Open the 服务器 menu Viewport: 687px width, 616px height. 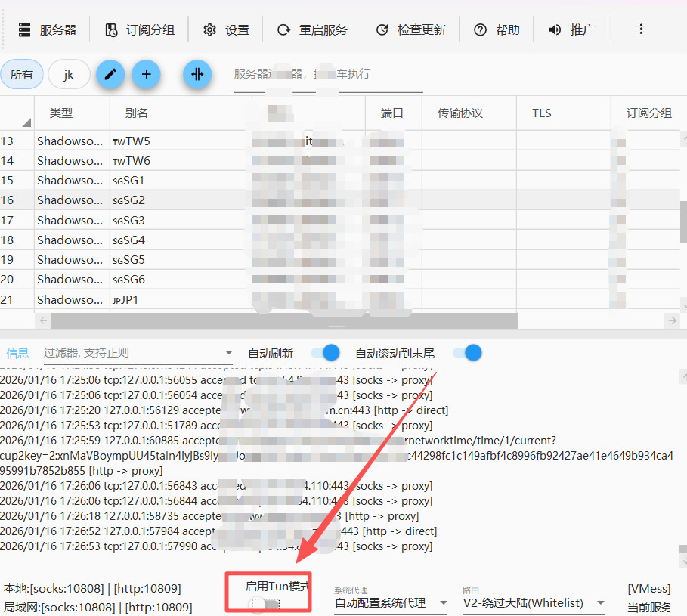coord(48,30)
